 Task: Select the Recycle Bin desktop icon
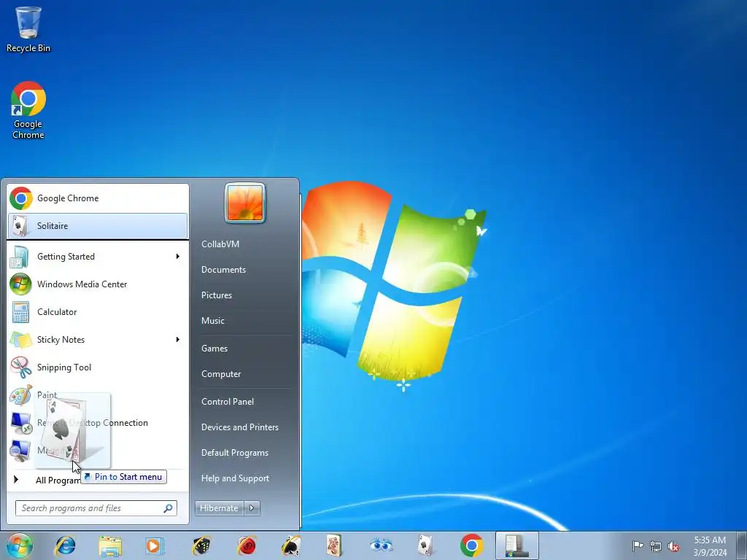[28, 29]
